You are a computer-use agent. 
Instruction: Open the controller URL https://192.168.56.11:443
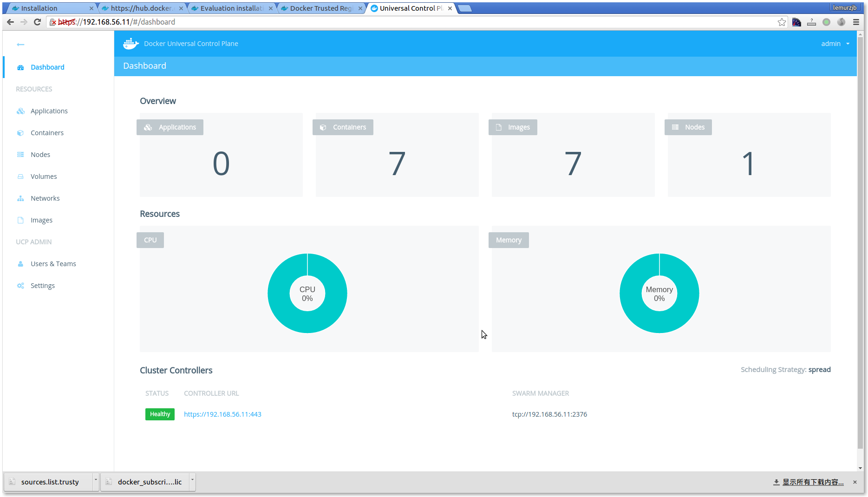(222, 414)
